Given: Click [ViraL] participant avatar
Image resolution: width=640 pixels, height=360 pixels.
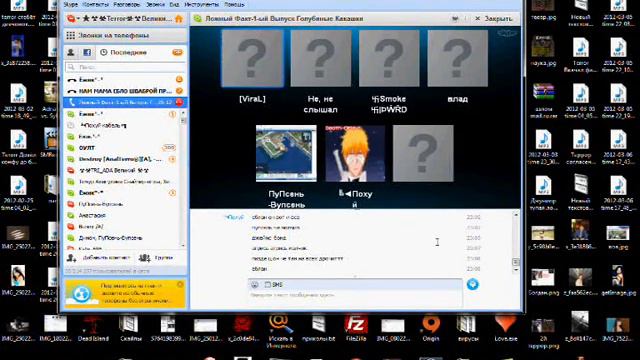Looking at the screenshot, I should 252,58.
